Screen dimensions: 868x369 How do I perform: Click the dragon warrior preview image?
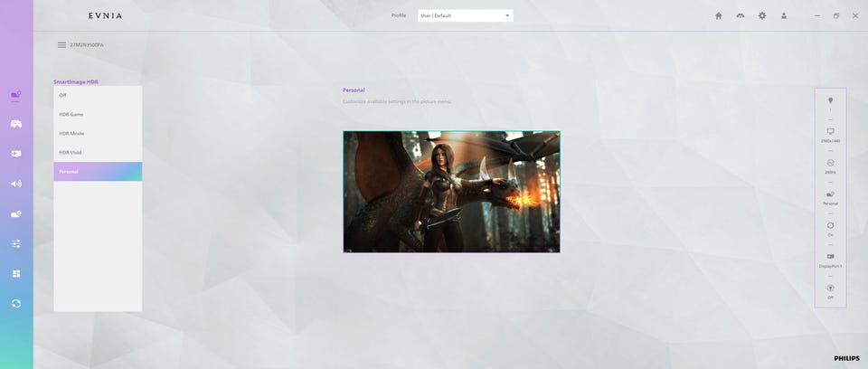(x=451, y=192)
